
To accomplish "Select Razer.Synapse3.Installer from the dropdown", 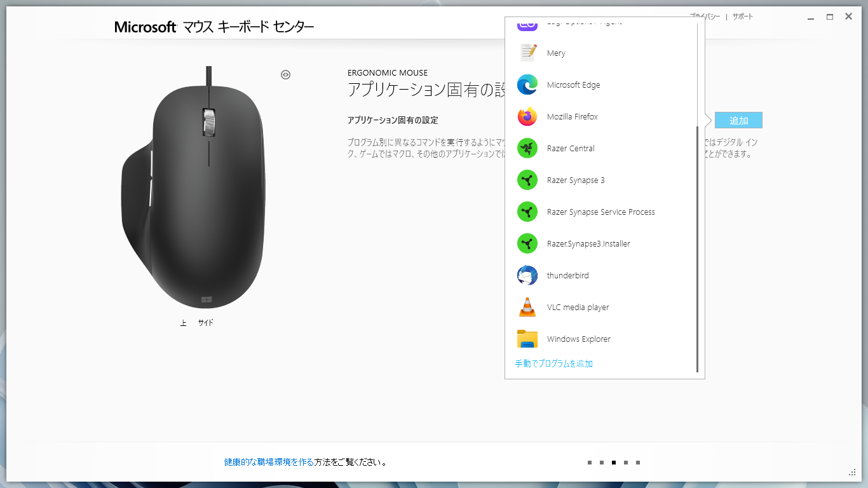I will click(588, 243).
